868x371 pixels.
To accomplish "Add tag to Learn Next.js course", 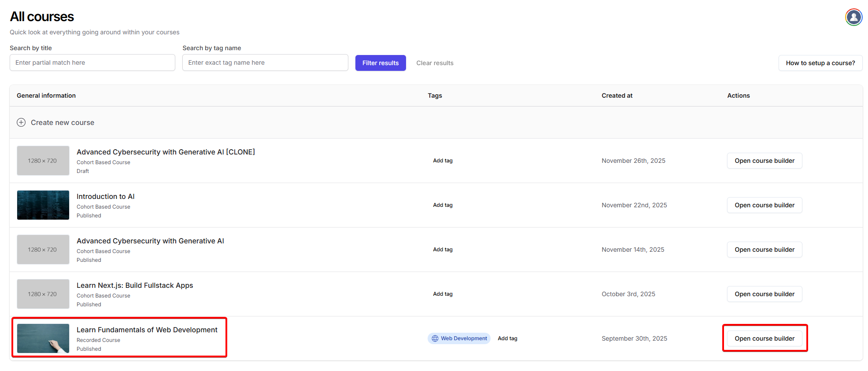I will [443, 294].
